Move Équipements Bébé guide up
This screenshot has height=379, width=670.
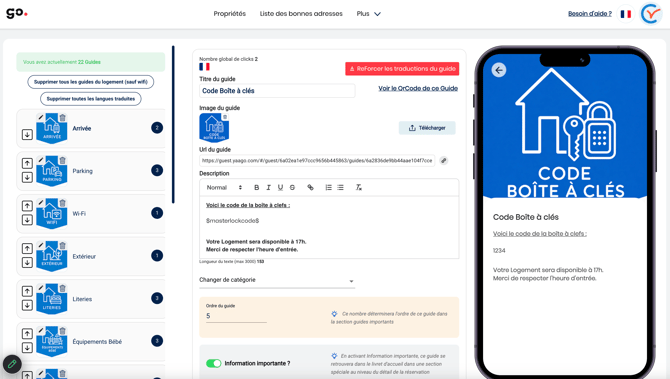[27, 334]
